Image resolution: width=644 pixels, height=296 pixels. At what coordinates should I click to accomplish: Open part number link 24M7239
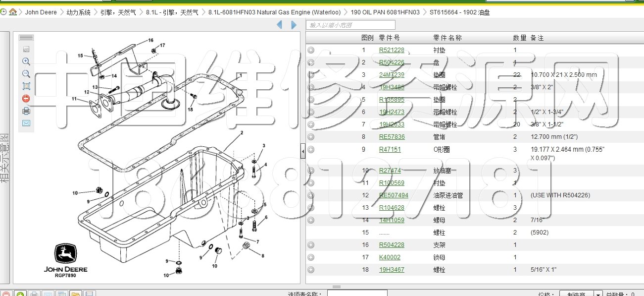tap(392, 75)
